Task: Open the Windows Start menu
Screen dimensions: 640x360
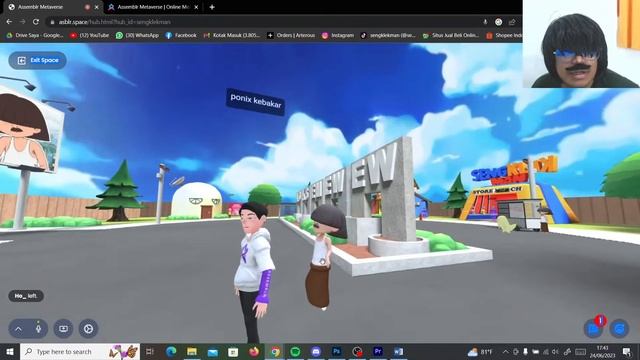Action: pos(9,351)
